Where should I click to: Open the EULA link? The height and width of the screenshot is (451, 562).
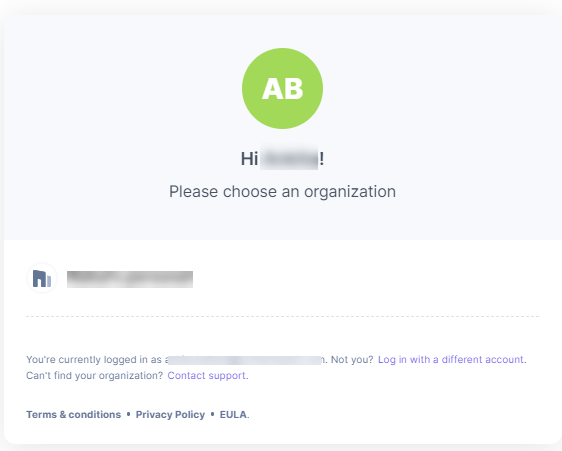tap(233, 414)
